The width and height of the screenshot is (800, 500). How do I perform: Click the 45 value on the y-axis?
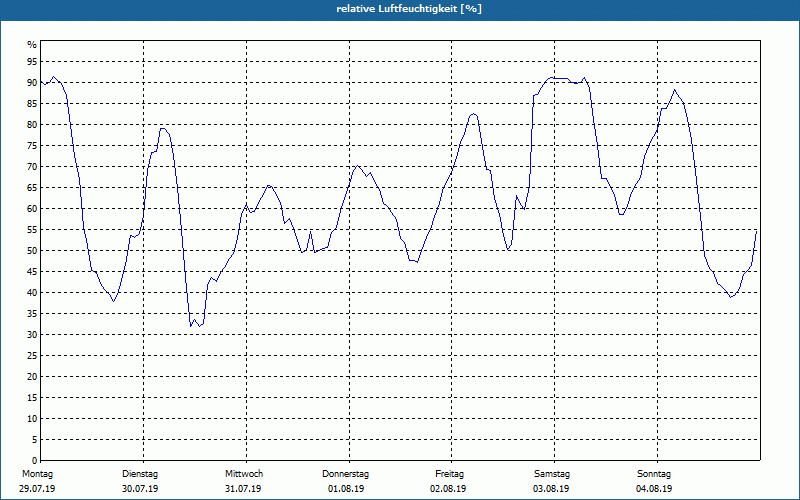point(32,271)
